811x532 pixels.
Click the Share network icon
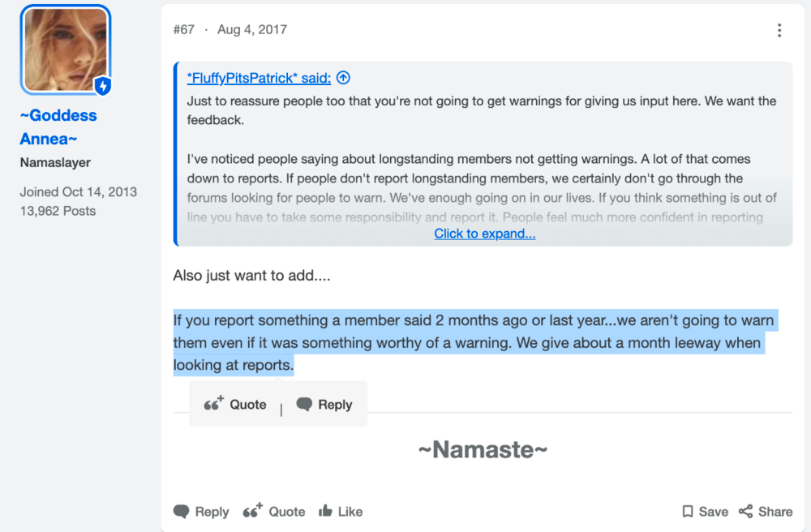(745, 511)
